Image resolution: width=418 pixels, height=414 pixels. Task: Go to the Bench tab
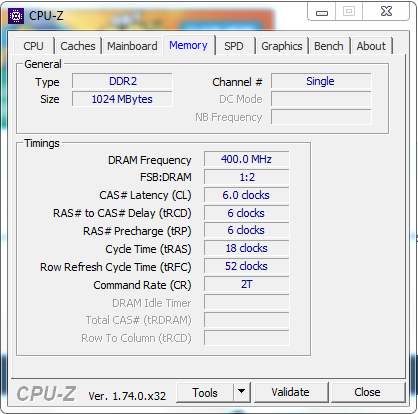pos(329,46)
